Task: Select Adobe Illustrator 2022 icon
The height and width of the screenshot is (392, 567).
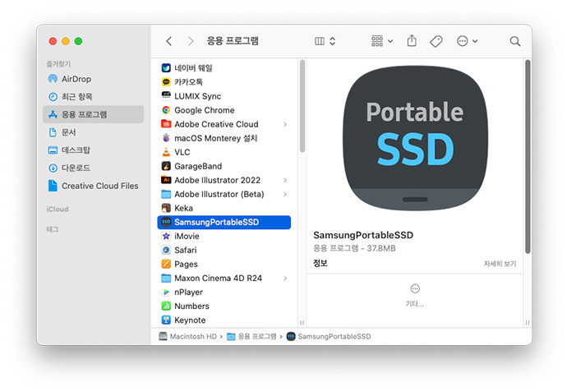Action: point(166,180)
